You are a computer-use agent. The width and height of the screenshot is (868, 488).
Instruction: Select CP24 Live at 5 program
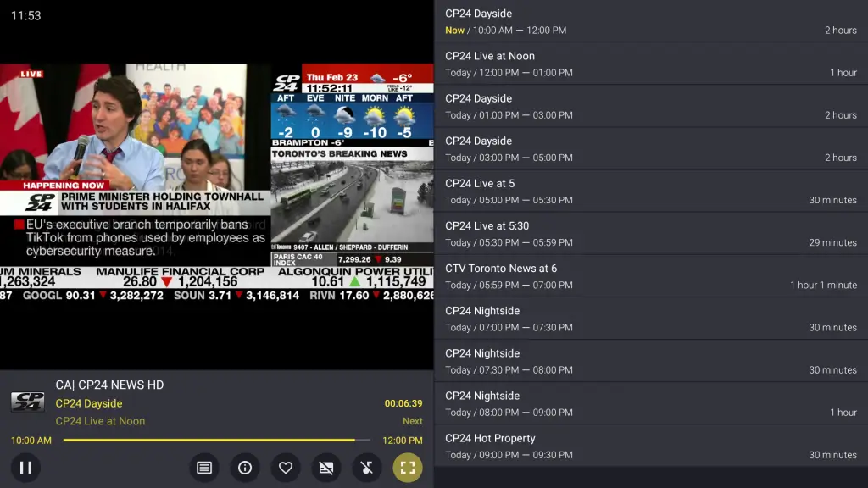(x=651, y=191)
